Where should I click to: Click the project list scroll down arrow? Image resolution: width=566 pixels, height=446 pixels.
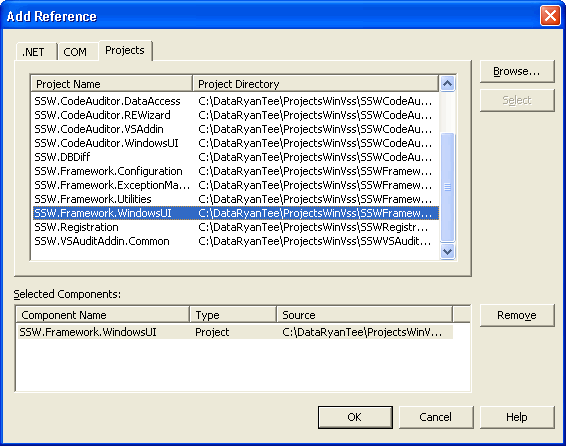click(448, 251)
